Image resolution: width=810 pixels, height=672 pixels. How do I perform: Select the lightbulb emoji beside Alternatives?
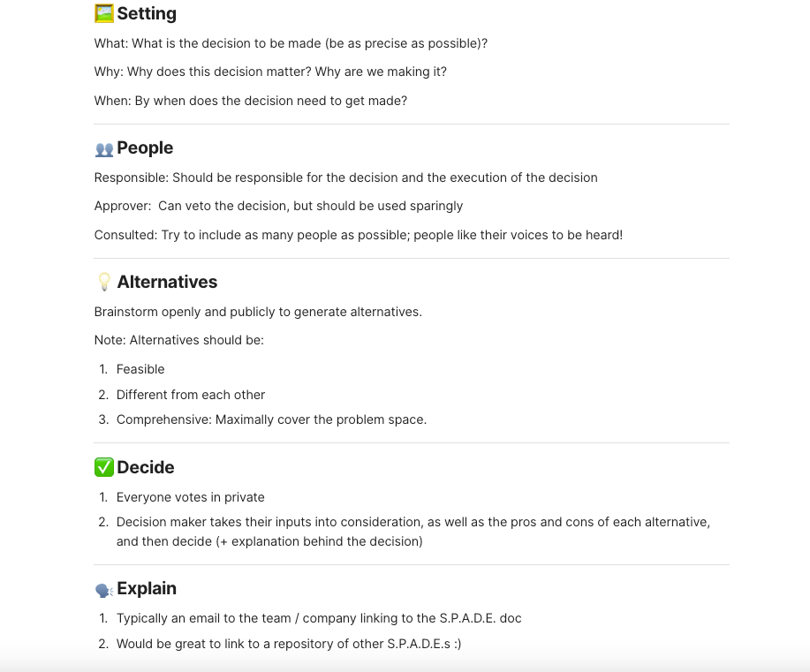coord(104,283)
